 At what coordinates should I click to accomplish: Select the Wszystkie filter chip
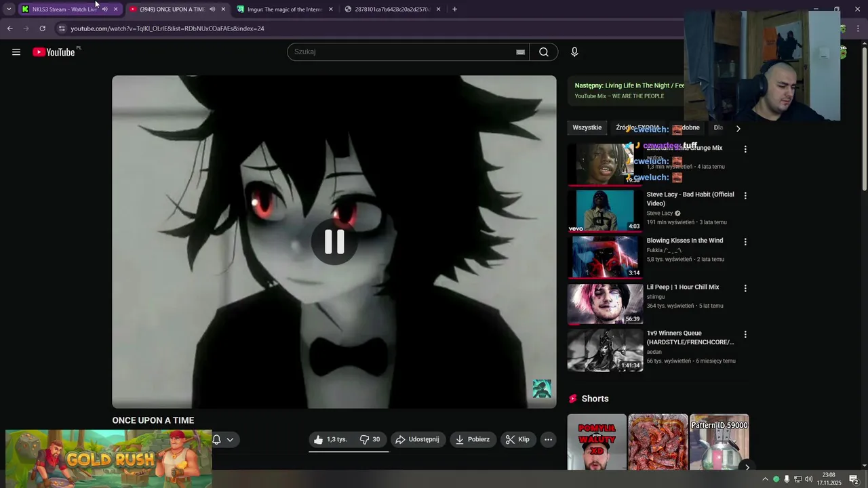click(x=587, y=127)
